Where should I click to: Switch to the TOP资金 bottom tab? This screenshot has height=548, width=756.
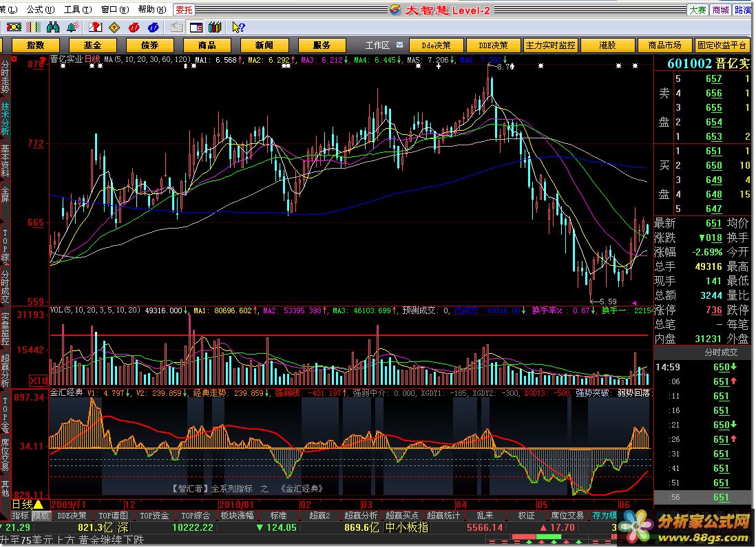tap(154, 516)
